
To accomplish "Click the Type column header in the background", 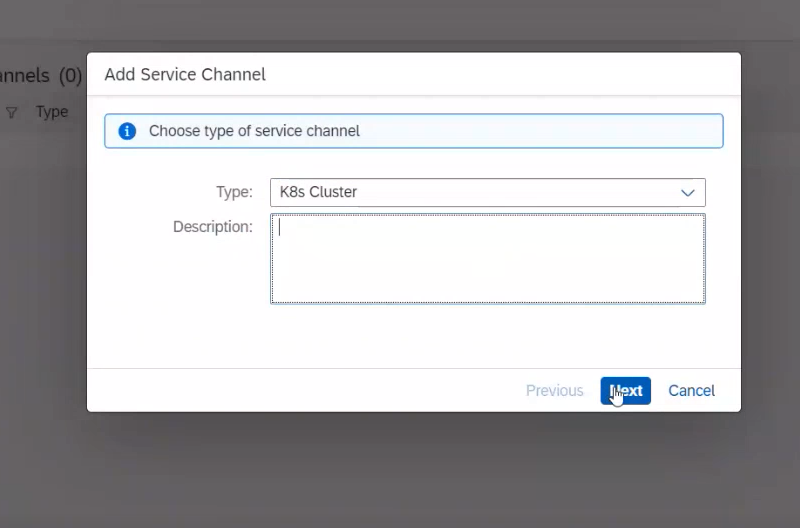I will (52, 112).
